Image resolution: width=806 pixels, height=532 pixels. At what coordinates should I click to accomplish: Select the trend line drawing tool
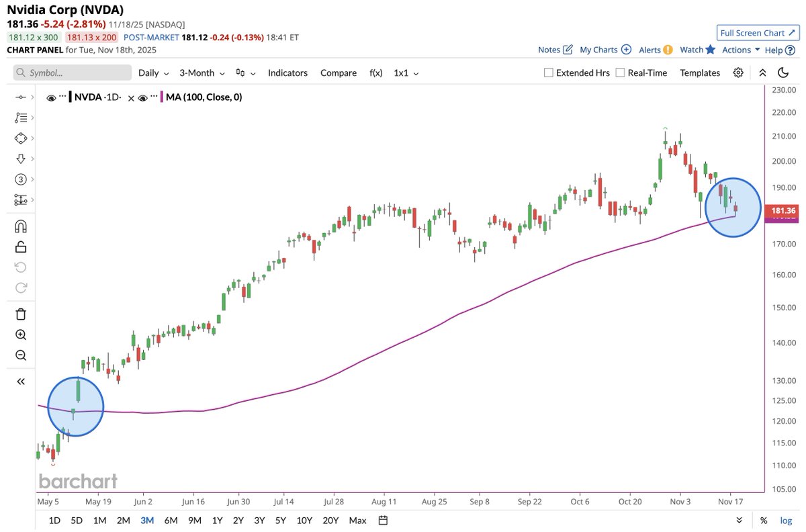pos(20,97)
